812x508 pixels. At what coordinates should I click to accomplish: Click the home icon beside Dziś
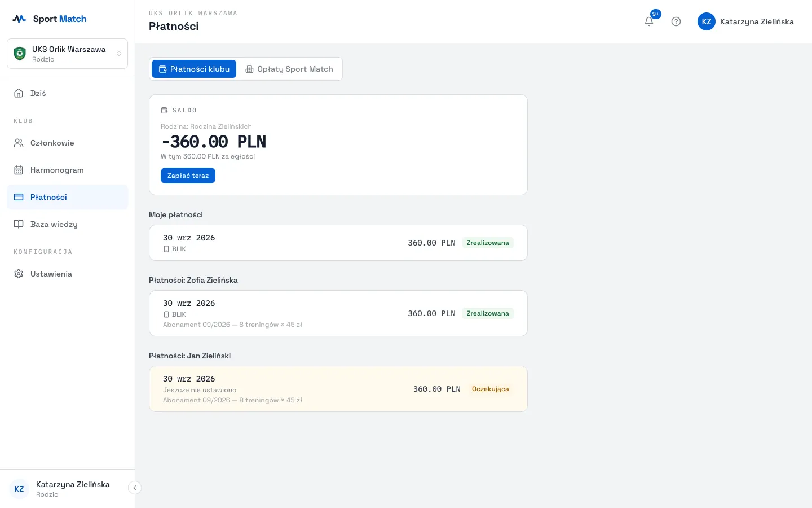click(x=19, y=93)
